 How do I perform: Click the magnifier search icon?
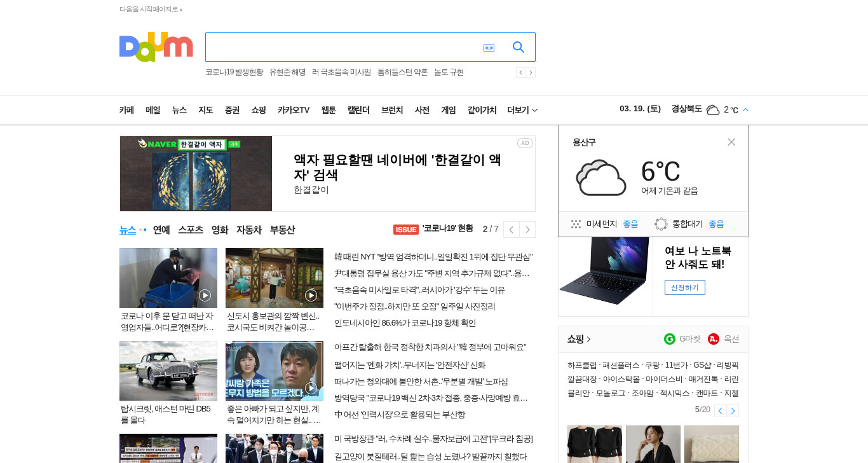tap(519, 47)
